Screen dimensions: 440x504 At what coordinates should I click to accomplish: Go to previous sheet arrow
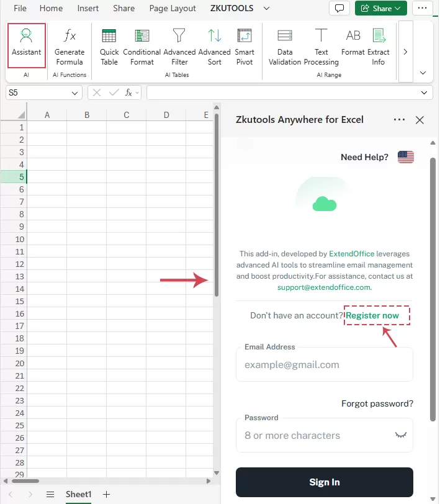pyautogui.click(x=11, y=494)
